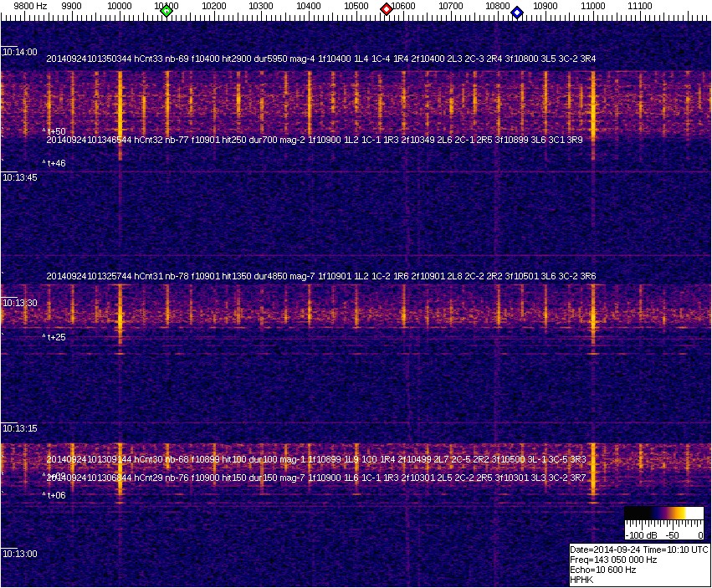Select the 10:13:30 time label

(x=20, y=303)
